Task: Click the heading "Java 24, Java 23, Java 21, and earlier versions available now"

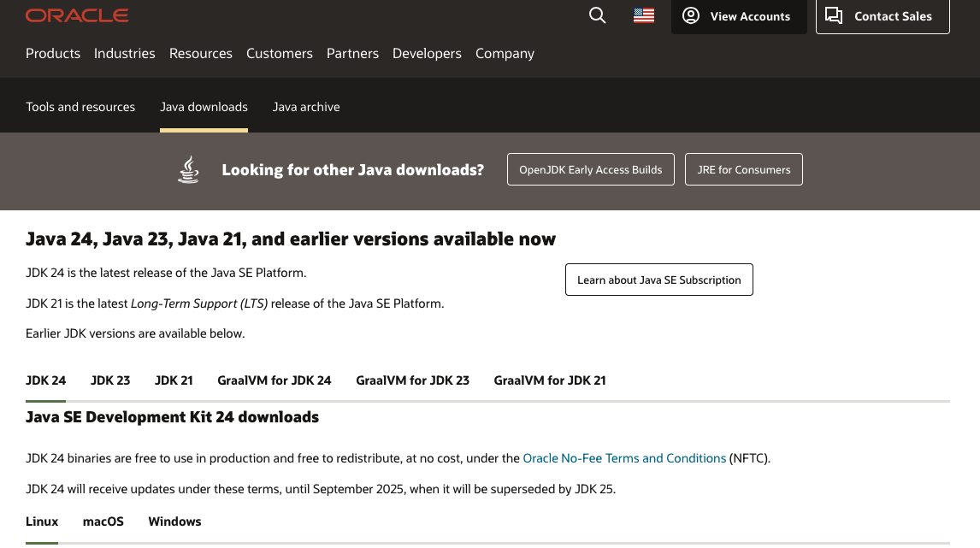Action: (291, 239)
